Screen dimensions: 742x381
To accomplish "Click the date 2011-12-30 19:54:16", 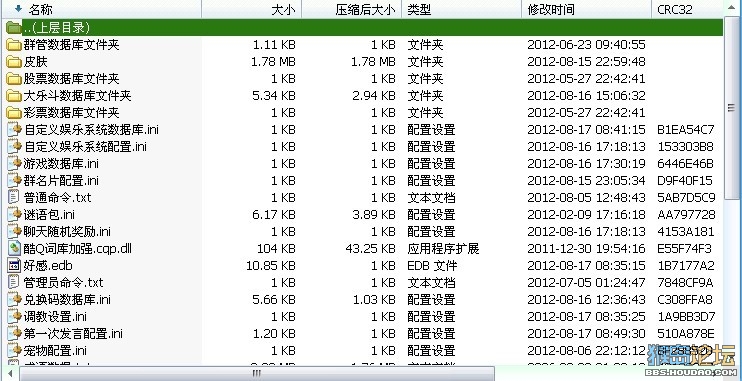I will click(x=586, y=248).
